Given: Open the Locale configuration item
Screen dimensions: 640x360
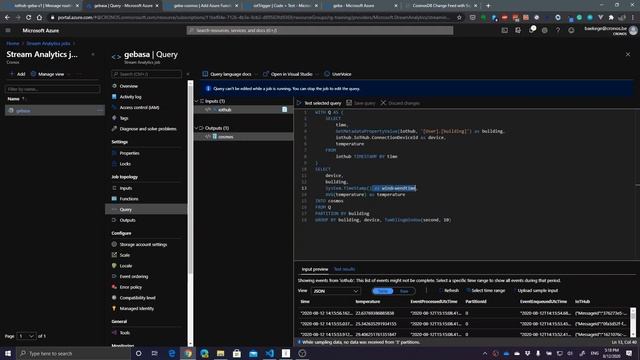Looking at the screenshot, I should (x=126, y=266).
